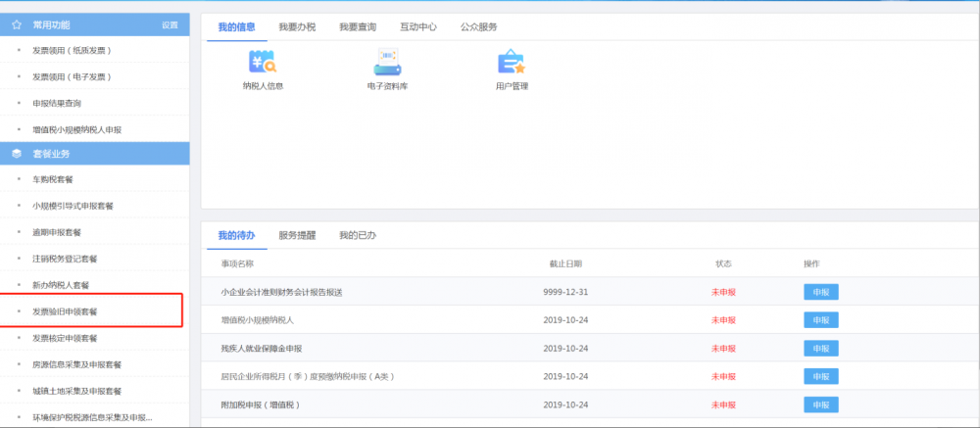
Task: Open 车购税套餐 in the sidebar
Action: [x=53, y=179]
